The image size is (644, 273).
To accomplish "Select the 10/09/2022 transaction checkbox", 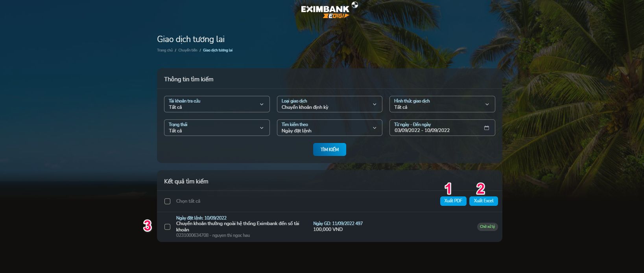I will [167, 227].
